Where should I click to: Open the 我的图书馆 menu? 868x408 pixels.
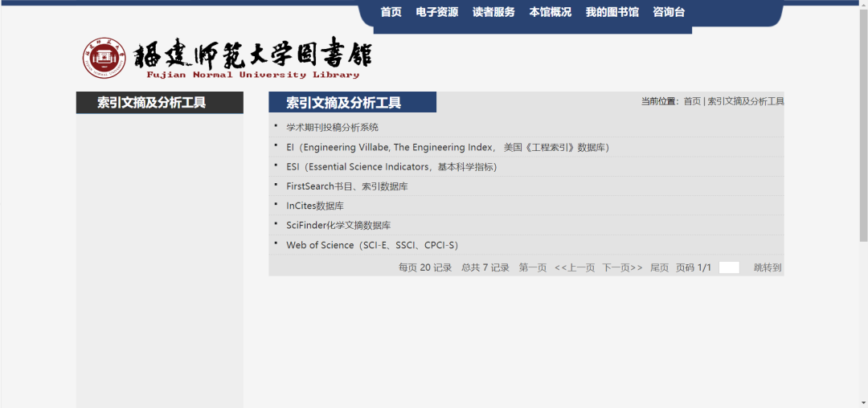(612, 12)
